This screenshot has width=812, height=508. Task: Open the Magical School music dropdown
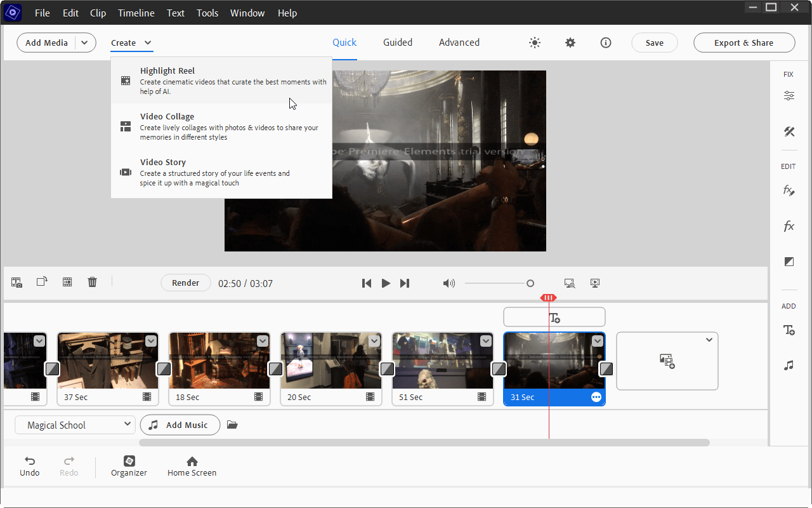pos(127,425)
